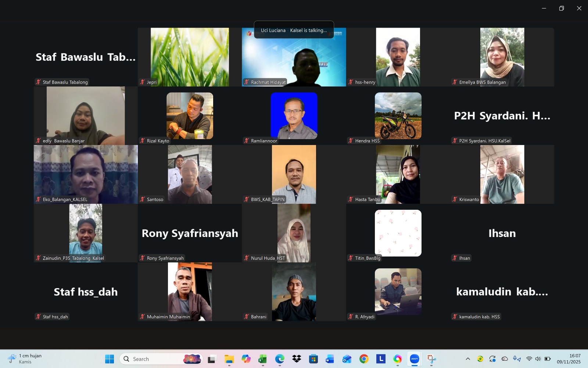Open the Snipping Tool taskbar icon

pos(431,359)
